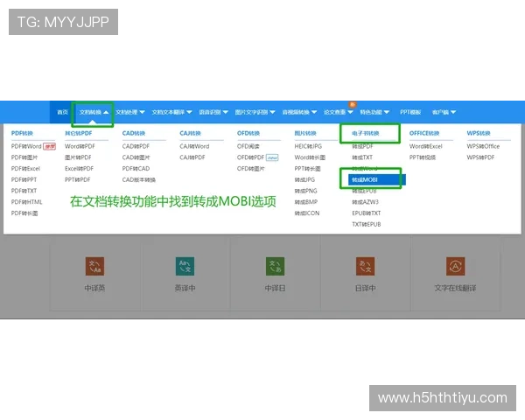The height and width of the screenshot is (420, 525).
Task: Choose EPUB转TXT option
Action: [366, 213]
